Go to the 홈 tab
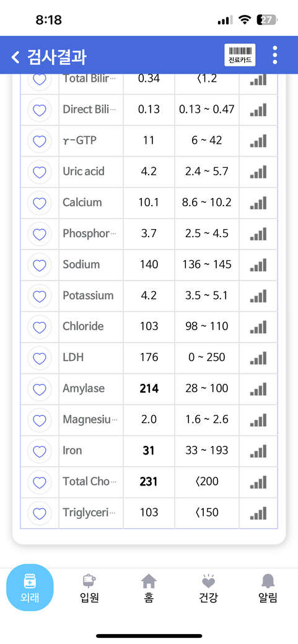298x644 pixels. 149,588
